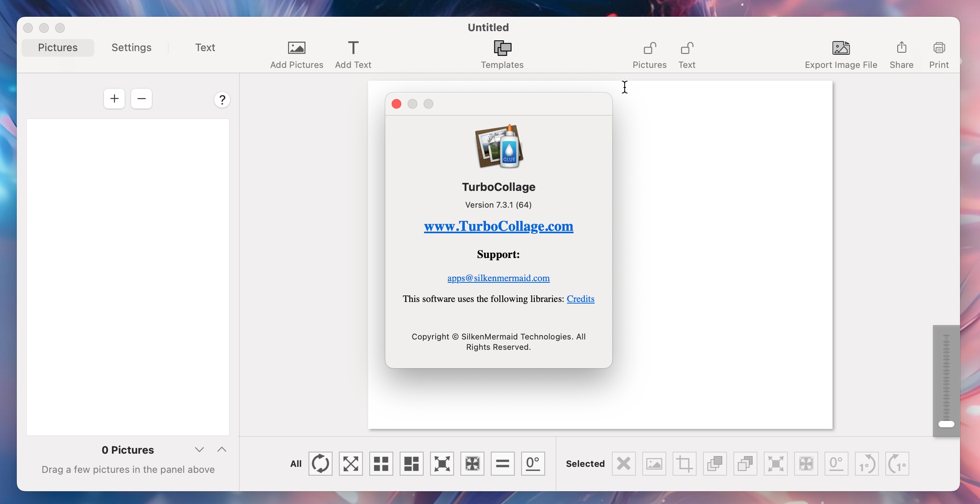The image size is (980, 504).
Task: Click "Version 7.3.1 (64)" text
Action: 498,205
